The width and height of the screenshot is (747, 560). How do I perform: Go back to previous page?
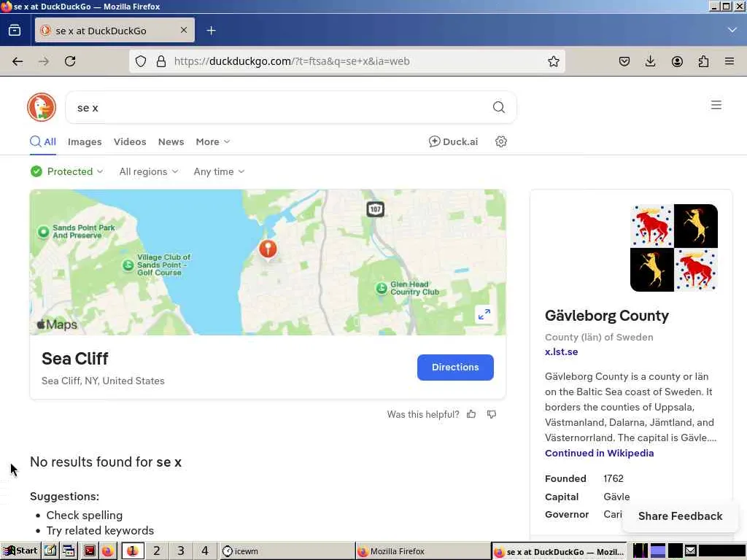(x=18, y=61)
